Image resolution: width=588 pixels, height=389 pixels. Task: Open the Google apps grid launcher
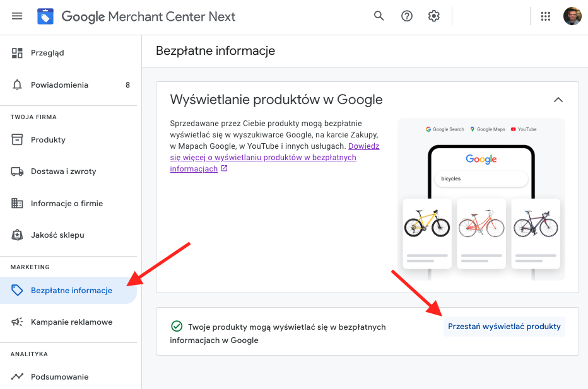[545, 16]
